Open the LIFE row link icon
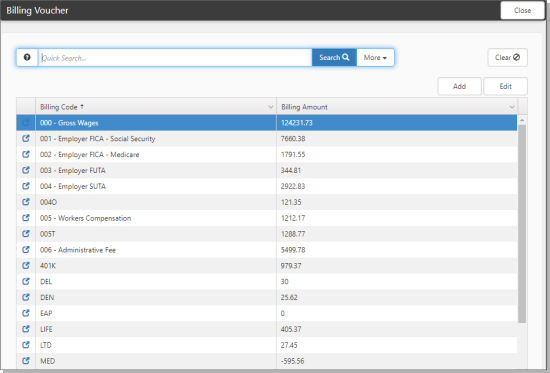The height and width of the screenshot is (373, 550). pyautogui.click(x=26, y=329)
